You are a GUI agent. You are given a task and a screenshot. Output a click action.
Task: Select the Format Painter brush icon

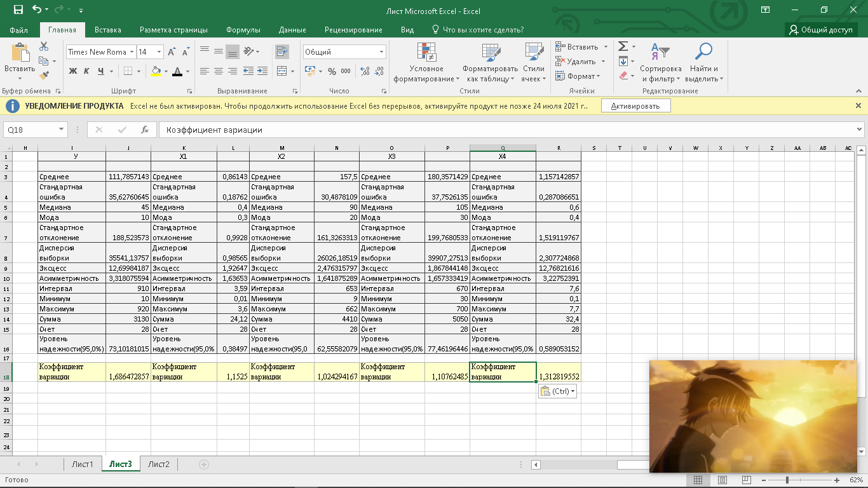44,75
